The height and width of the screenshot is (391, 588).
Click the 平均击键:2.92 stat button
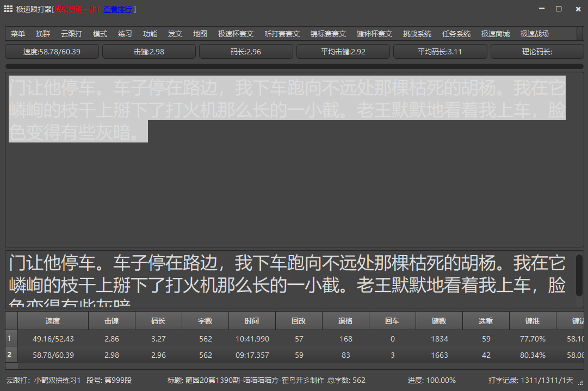(343, 52)
